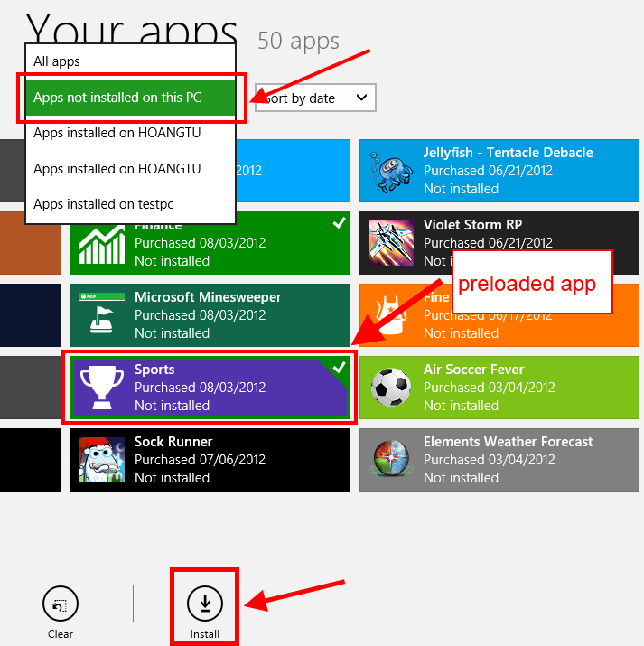Click Purchased 03/04/2012 on Air Soccer Fever

point(490,388)
